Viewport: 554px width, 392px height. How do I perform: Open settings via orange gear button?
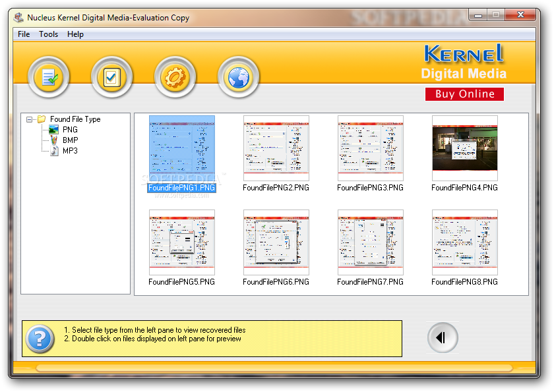click(175, 77)
